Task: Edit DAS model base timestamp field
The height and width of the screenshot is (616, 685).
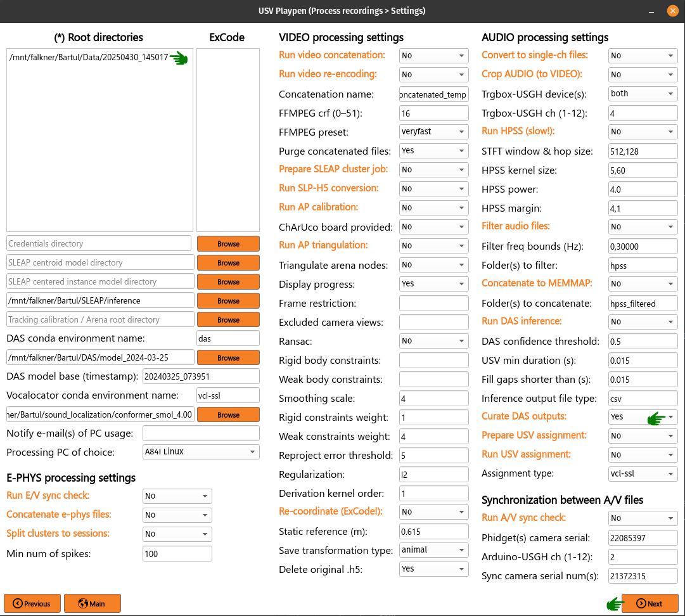Action: pos(201,376)
